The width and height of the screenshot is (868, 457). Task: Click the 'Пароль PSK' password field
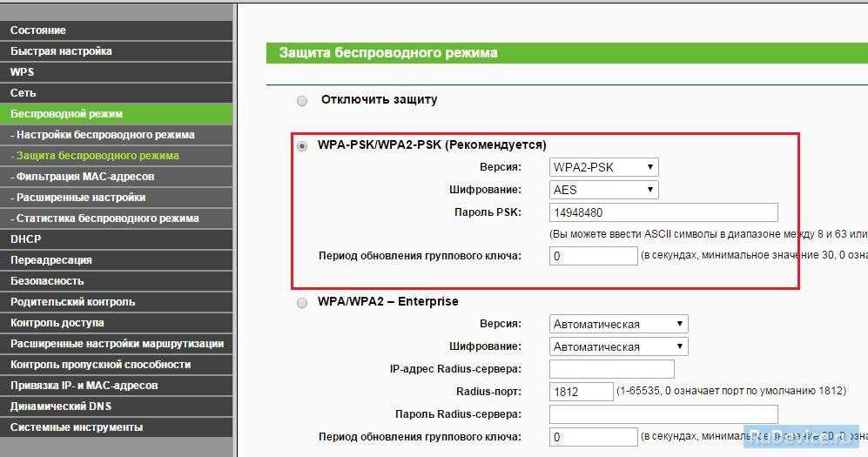click(x=663, y=212)
